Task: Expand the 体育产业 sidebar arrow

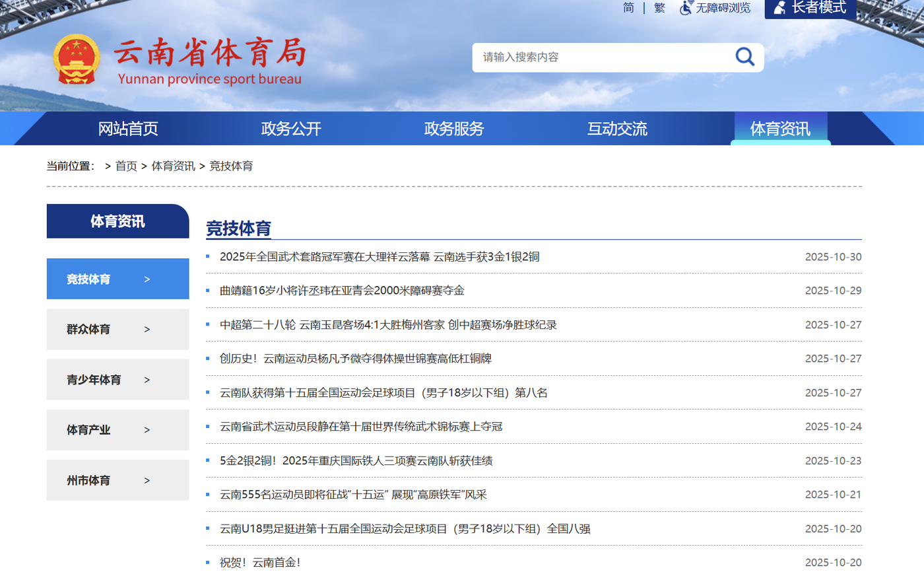Action: [147, 430]
